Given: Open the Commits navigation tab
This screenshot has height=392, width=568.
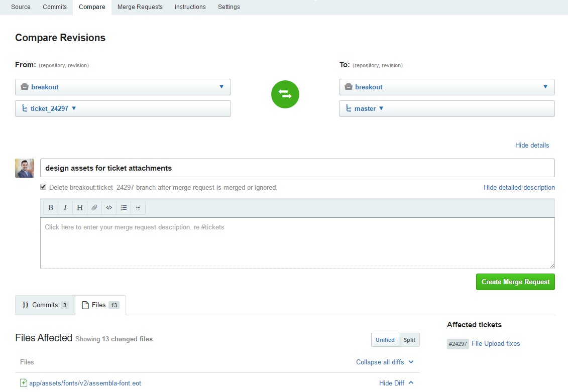Looking at the screenshot, I should point(55,7).
